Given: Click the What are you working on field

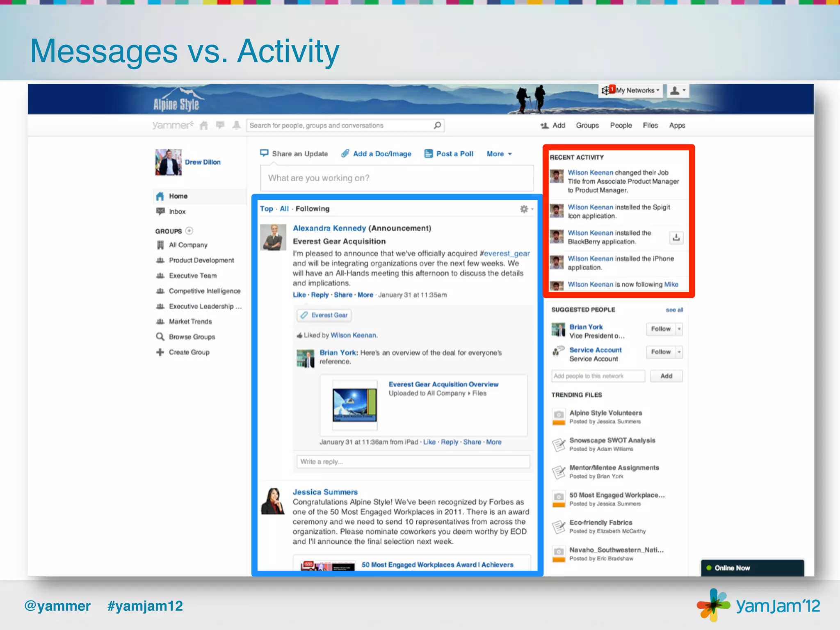Looking at the screenshot, I should click(x=397, y=178).
